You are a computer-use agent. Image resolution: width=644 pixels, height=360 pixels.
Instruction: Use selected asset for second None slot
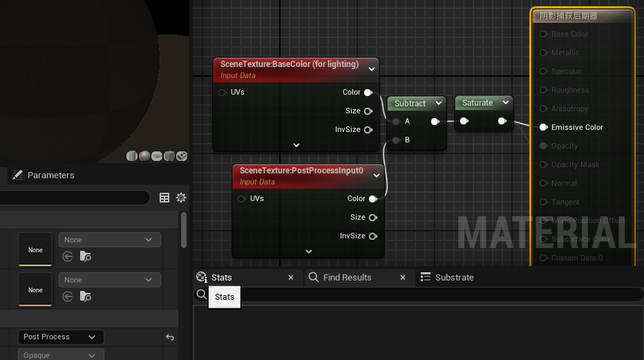tap(68, 296)
